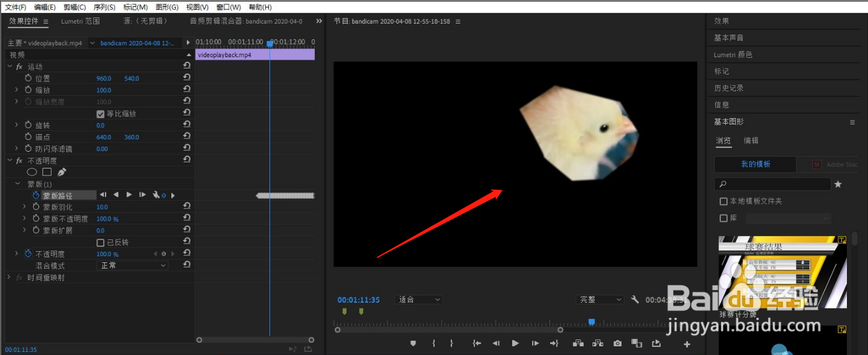The image size is (868, 355).
Task: Select 球赛计分牌 template thumbnail
Action: point(783,272)
